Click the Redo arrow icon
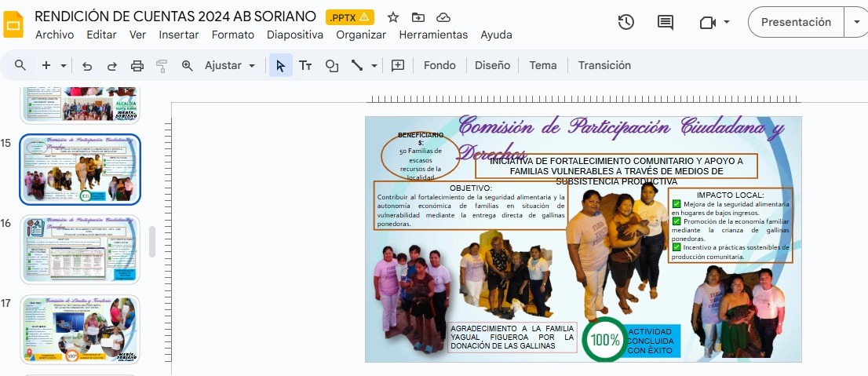The width and height of the screenshot is (868, 376). click(112, 66)
